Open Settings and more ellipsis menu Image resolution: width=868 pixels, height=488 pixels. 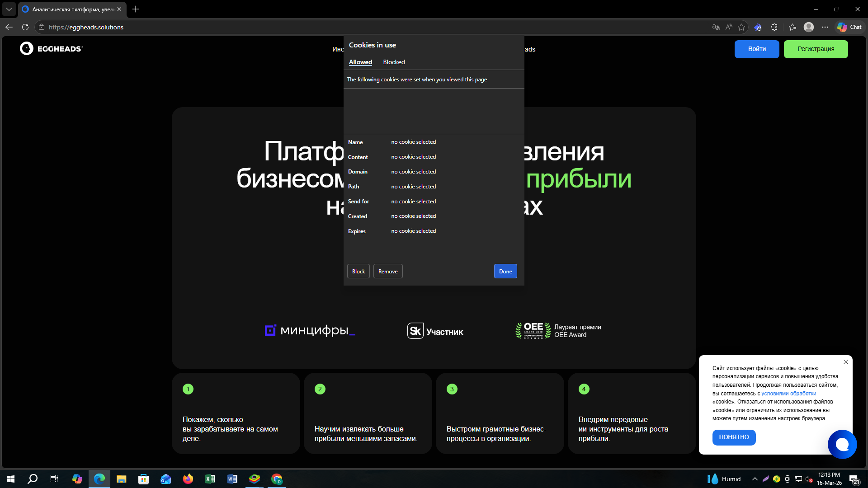(825, 27)
